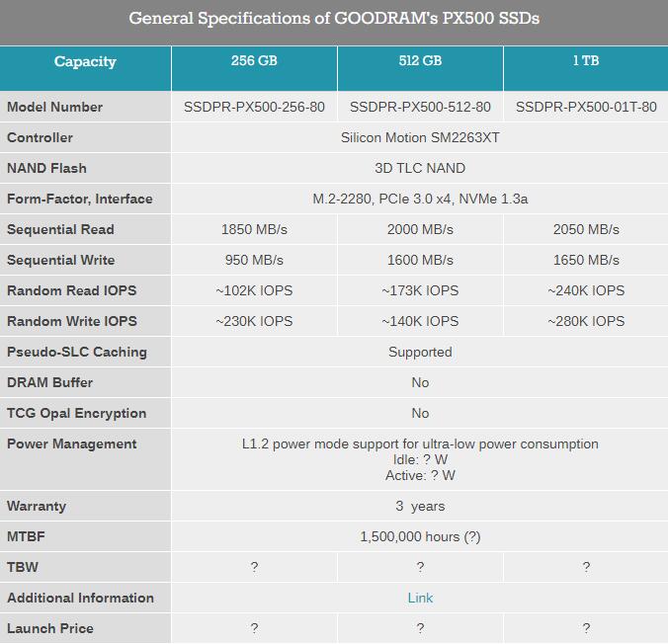Click the 'Random Write IOPS' row label
The width and height of the screenshot is (668, 644).
click(x=72, y=322)
